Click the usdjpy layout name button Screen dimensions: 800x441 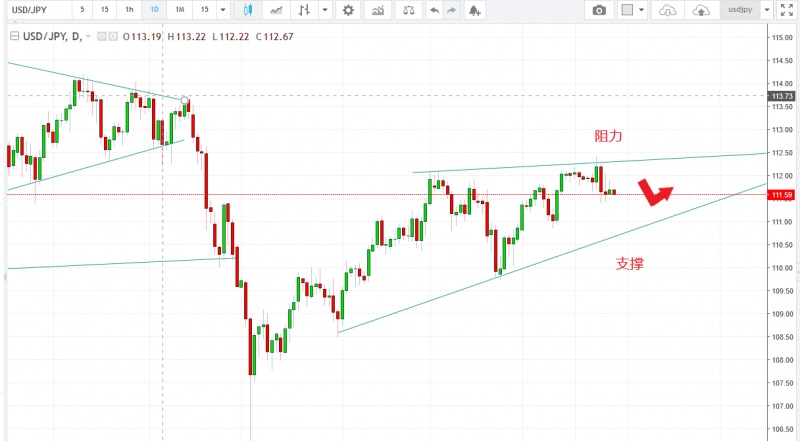click(x=739, y=10)
